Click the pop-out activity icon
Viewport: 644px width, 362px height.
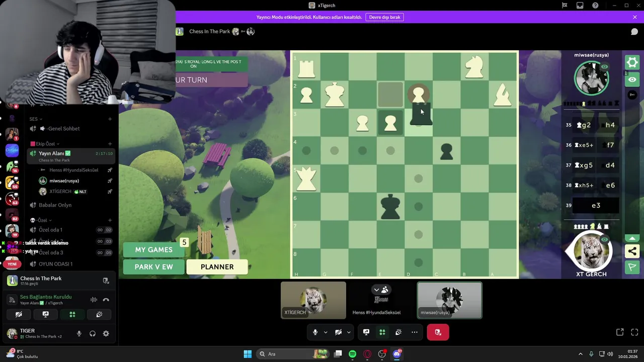coord(620,332)
